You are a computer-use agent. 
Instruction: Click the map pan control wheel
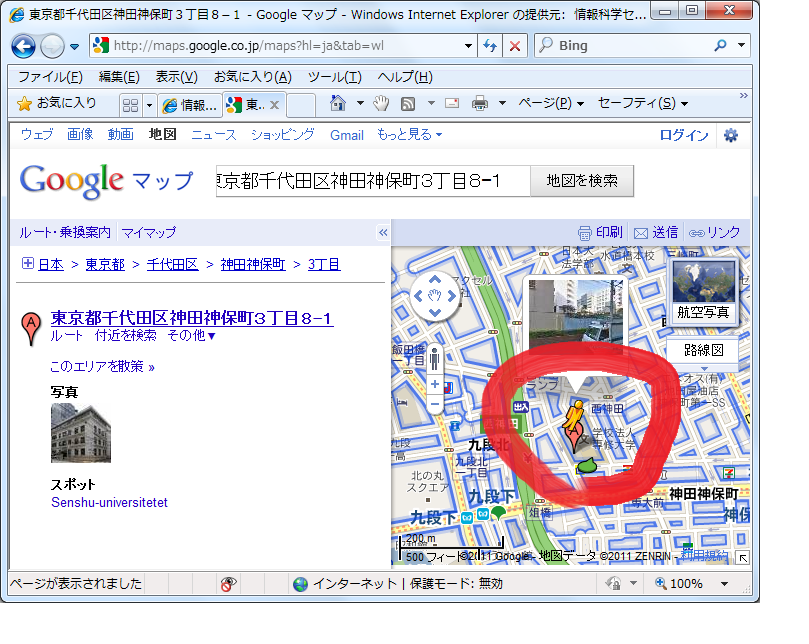point(435,296)
